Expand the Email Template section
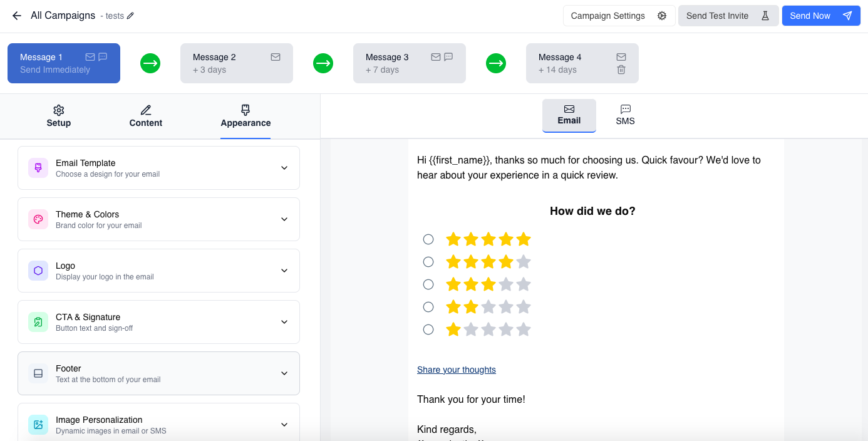This screenshot has height=441, width=868. pos(284,168)
